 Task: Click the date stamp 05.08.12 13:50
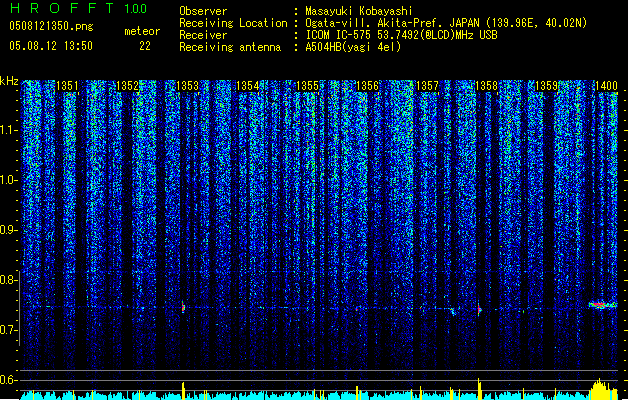point(51,46)
